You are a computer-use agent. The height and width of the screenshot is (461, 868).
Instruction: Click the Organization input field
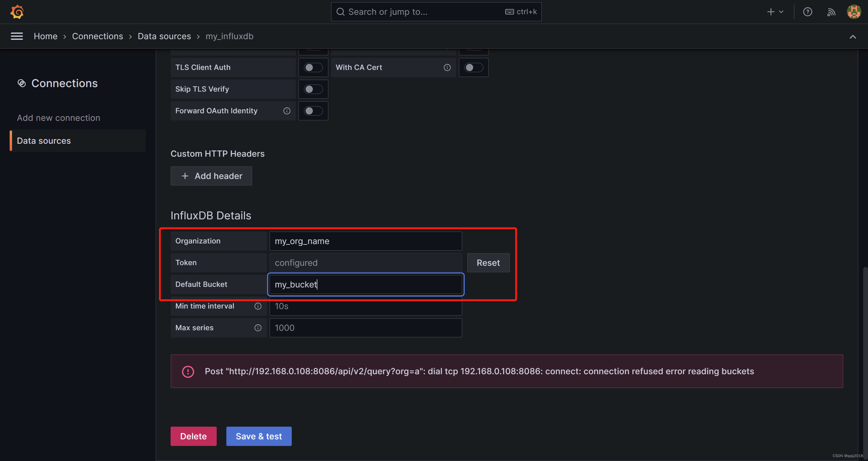click(365, 241)
